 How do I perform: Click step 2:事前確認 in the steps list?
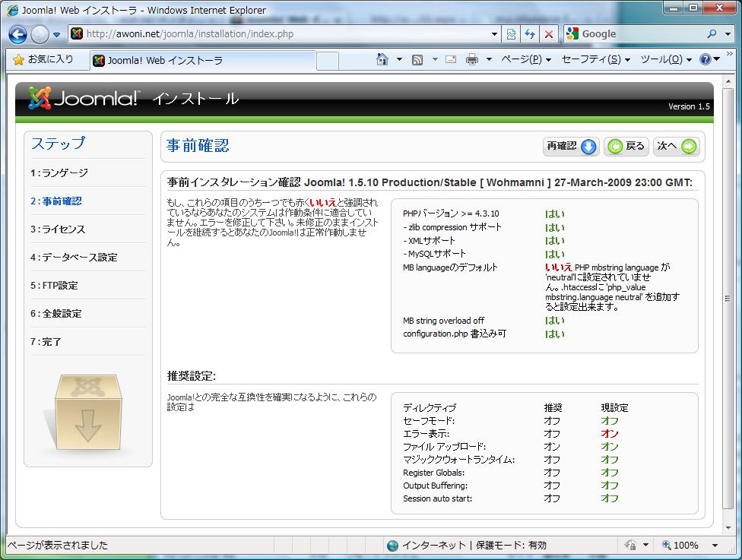pos(55,201)
